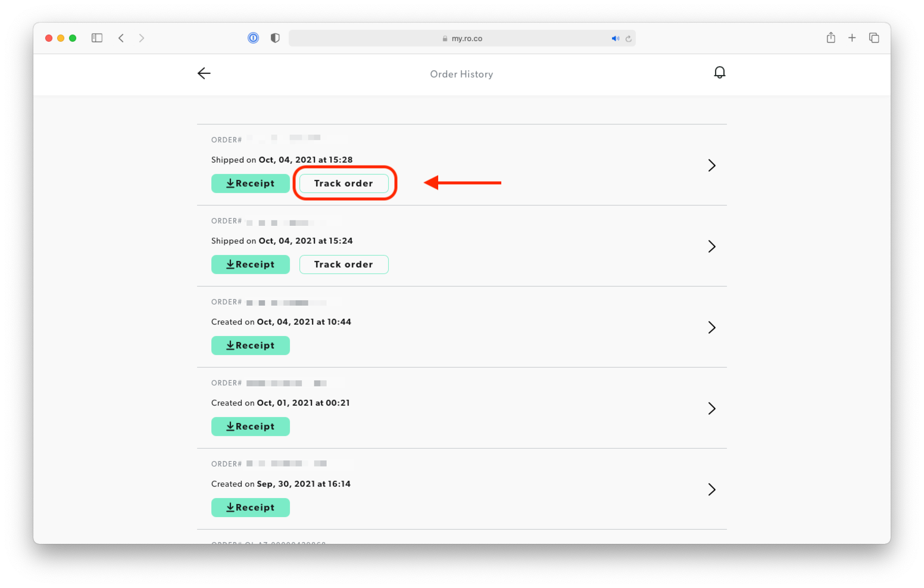Select the 'Created on Oct, 04, 2021 at 10:44' text
Screen dimensions: 924x588
[x=281, y=322]
